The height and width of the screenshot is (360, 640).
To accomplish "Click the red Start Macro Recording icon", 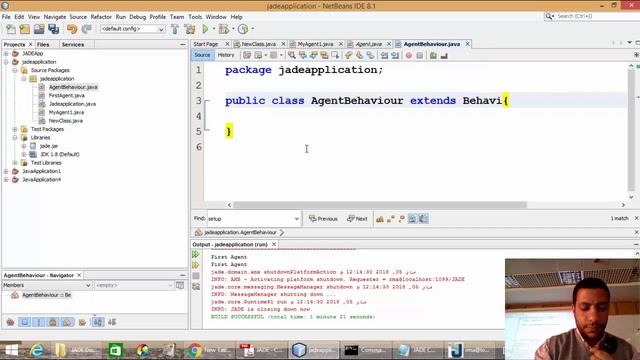I will (409, 55).
